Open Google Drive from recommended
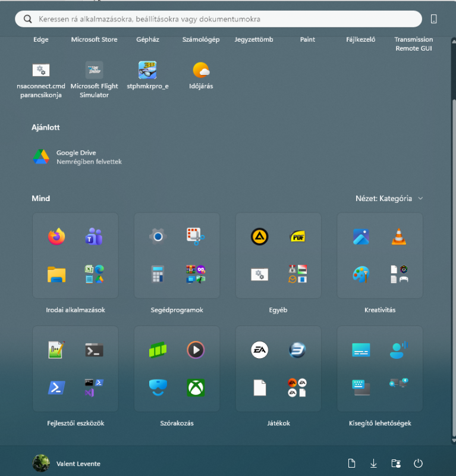The width and height of the screenshot is (456, 476). 77,157
